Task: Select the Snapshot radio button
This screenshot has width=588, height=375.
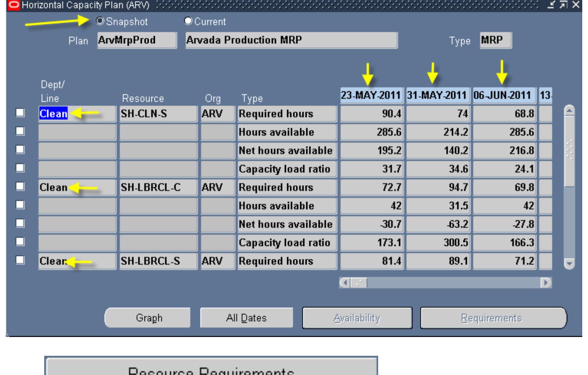Action: [x=100, y=22]
